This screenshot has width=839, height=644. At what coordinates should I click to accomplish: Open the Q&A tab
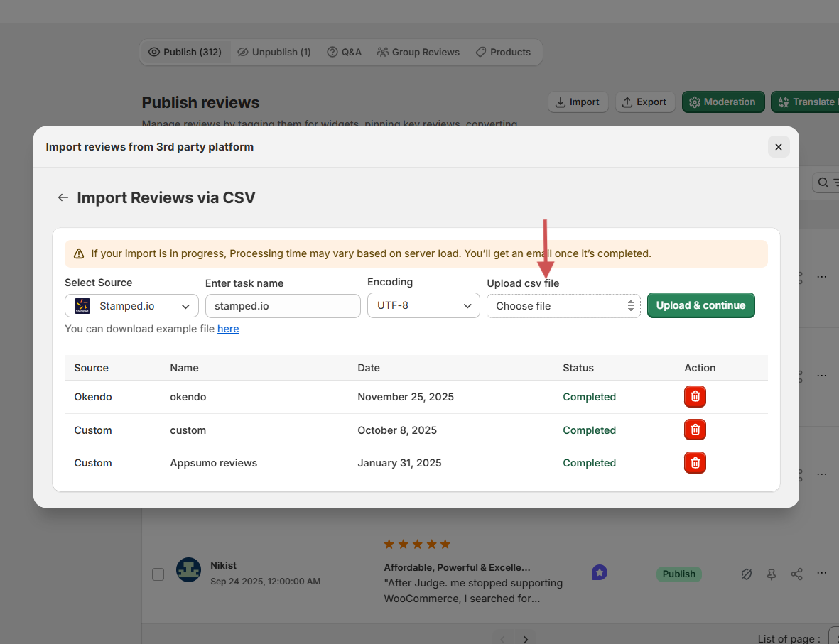coord(344,52)
